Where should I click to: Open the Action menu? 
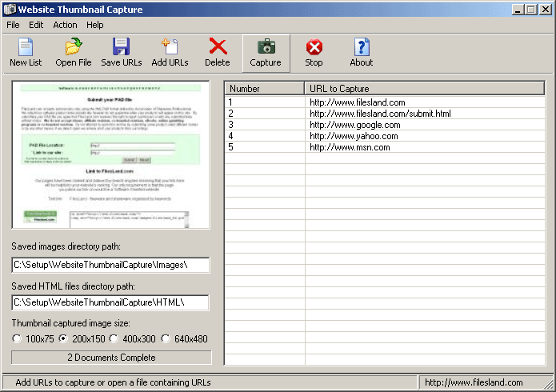point(65,25)
